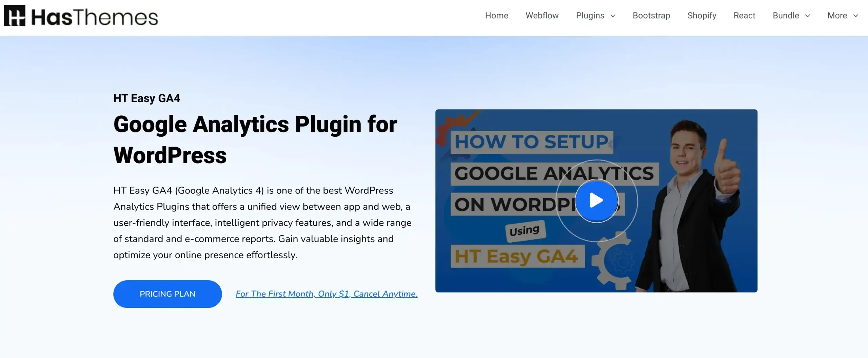This screenshot has height=358, width=868.
Task: Navigate to the Shopify menu item
Action: point(702,16)
